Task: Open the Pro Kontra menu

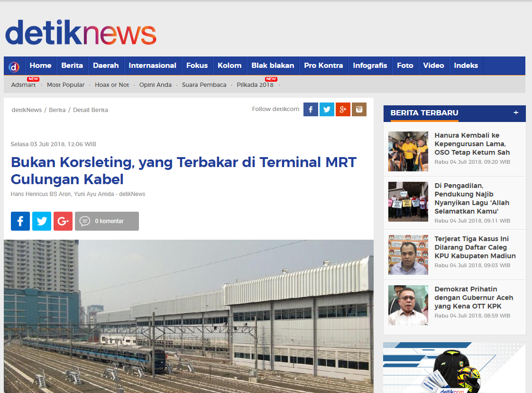Action: point(323,65)
